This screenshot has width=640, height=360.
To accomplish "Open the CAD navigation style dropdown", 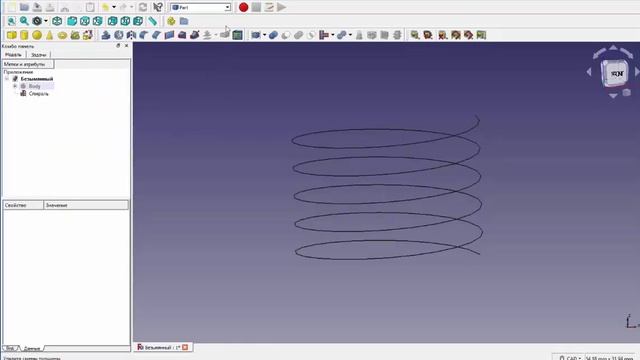I will [569, 358].
